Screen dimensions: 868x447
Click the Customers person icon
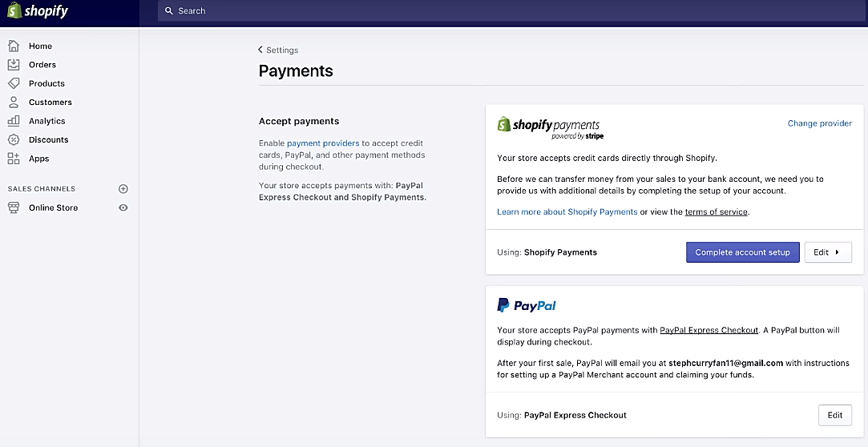(x=14, y=103)
